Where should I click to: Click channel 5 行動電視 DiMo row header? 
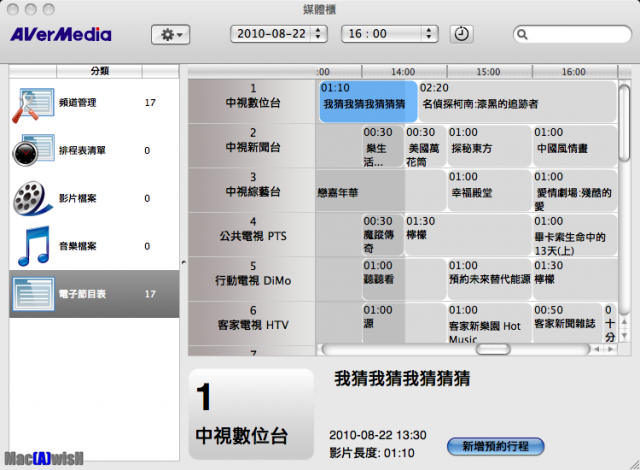(x=252, y=279)
